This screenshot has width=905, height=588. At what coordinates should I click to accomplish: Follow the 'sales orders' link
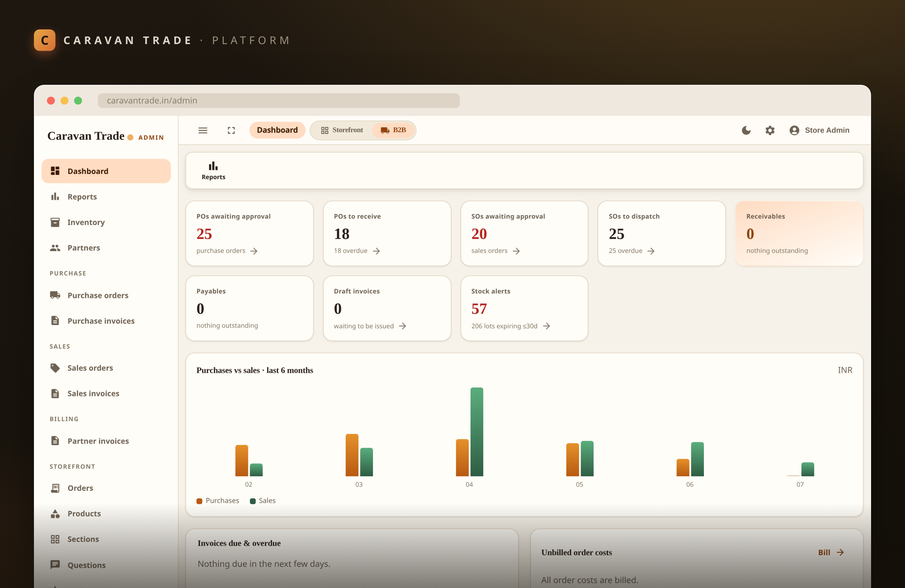coord(495,251)
